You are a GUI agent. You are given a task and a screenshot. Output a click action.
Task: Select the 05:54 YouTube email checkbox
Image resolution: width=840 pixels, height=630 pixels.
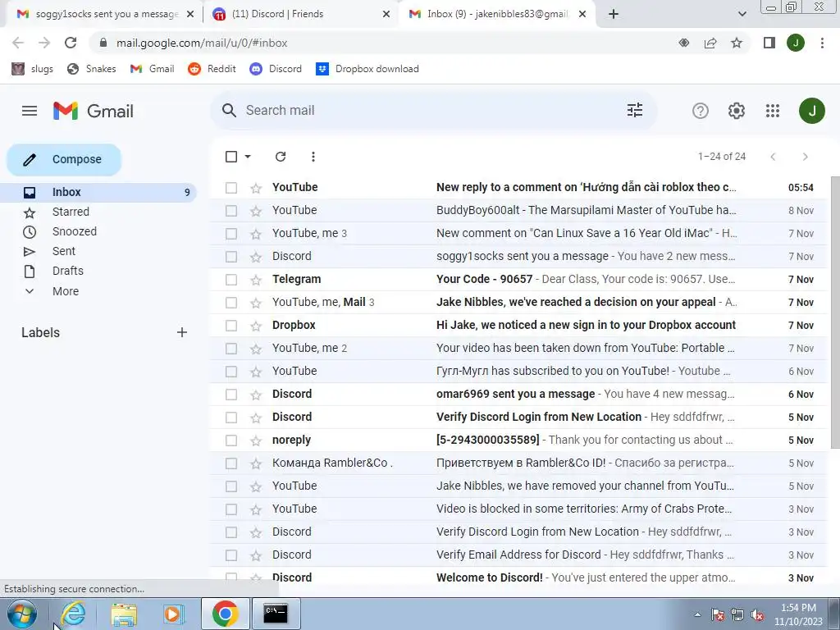pyautogui.click(x=231, y=188)
